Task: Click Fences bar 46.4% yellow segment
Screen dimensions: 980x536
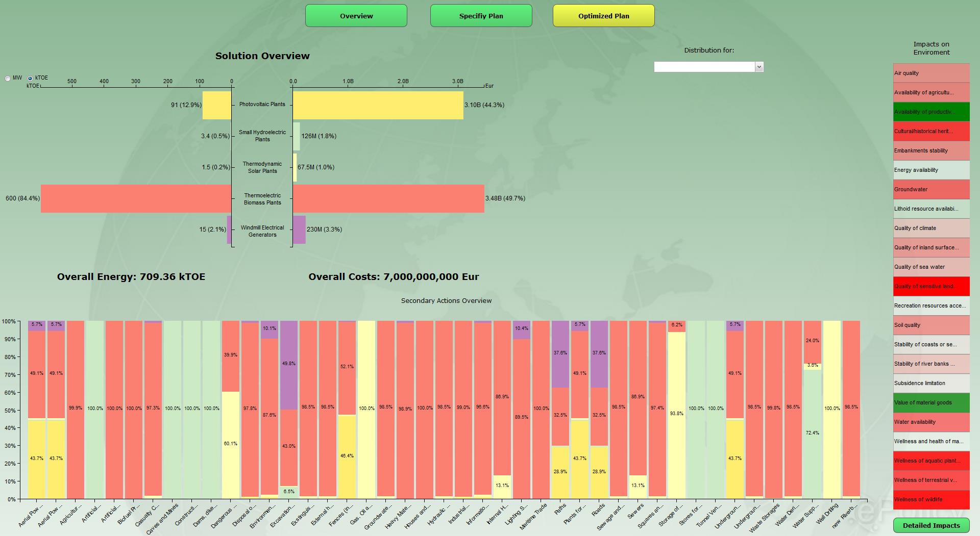Action: point(347,457)
